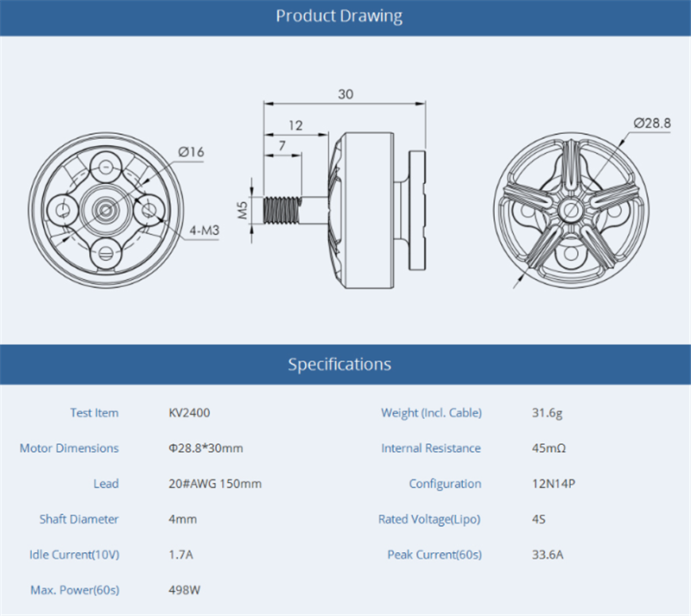The image size is (691, 616).
Task: Click the Product Drawing header banner
Action: tap(345, 17)
